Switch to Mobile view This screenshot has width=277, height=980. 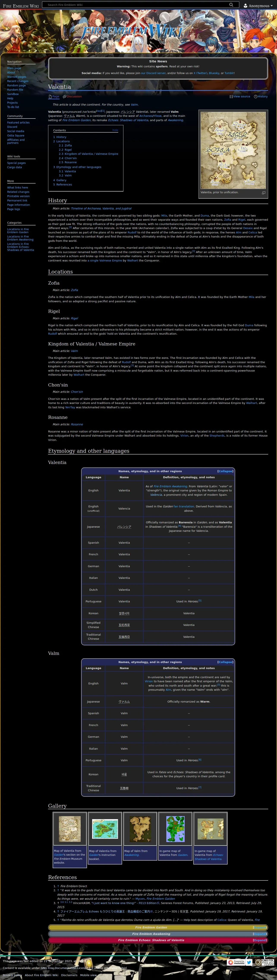point(88,975)
